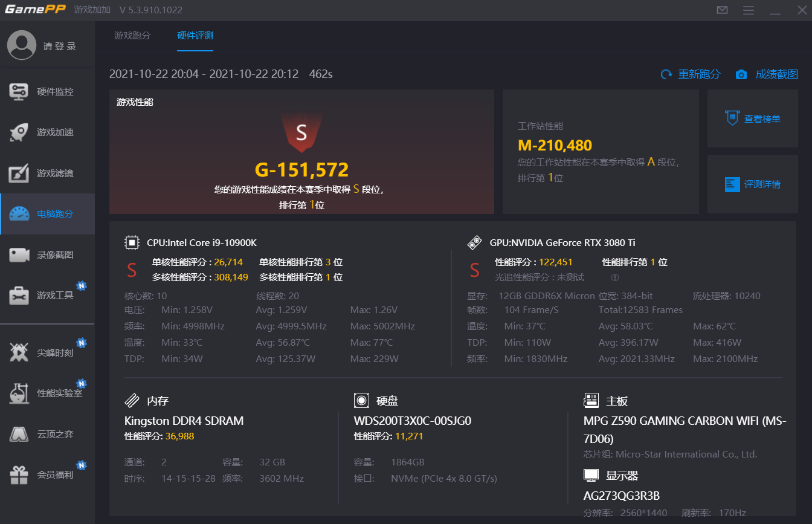Image resolution: width=812 pixels, height=524 pixels.
Task: Click the 请登录 profile avatar to log in
Action: coord(22,45)
